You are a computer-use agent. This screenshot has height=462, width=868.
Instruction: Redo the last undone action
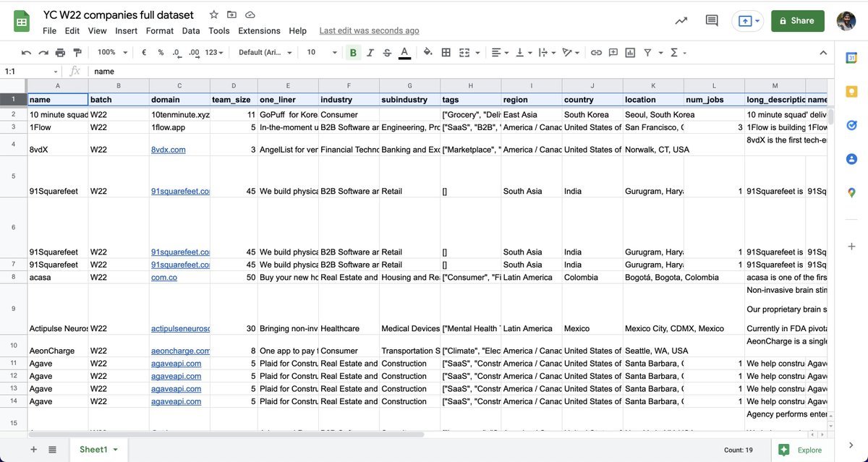coord(43,52)
